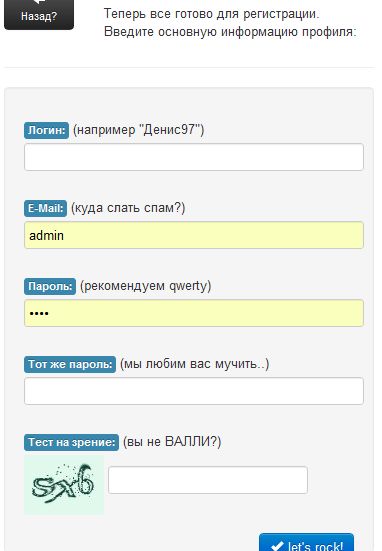
Task: Select the E-Mail field containing admin
Action: 194,235
